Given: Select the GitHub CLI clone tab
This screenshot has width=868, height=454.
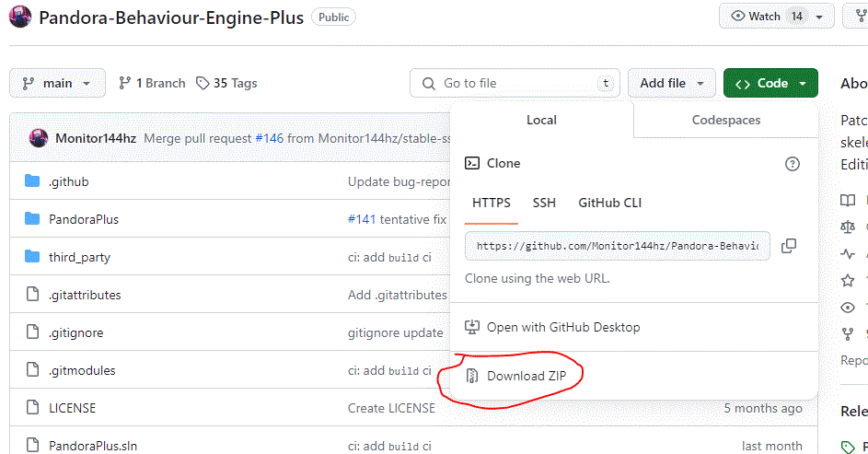Looking at the screenshot, I should click(609, 203).
